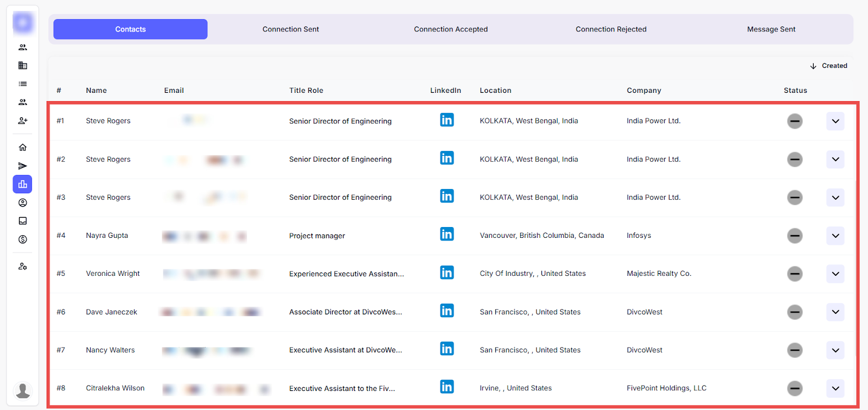Viewport: 868px width, 410px height.
Task: Sort the list by Created
Action: [828, 66]
